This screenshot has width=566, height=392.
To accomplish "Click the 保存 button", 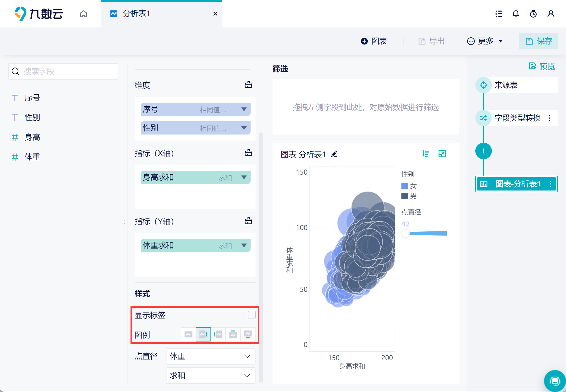I will pyautogui.click(x=538, y=41).
